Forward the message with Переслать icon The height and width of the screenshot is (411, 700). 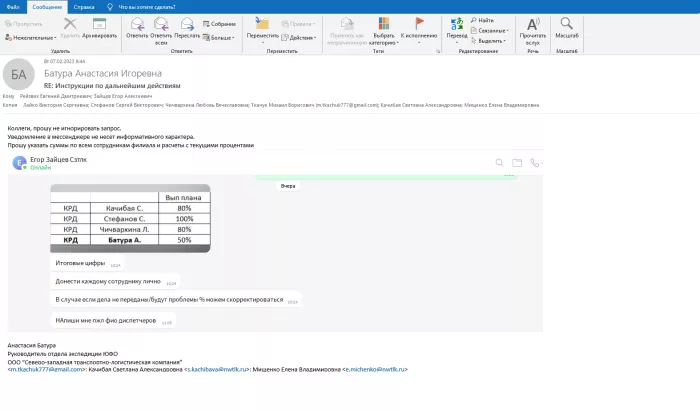tap(187, 25)
